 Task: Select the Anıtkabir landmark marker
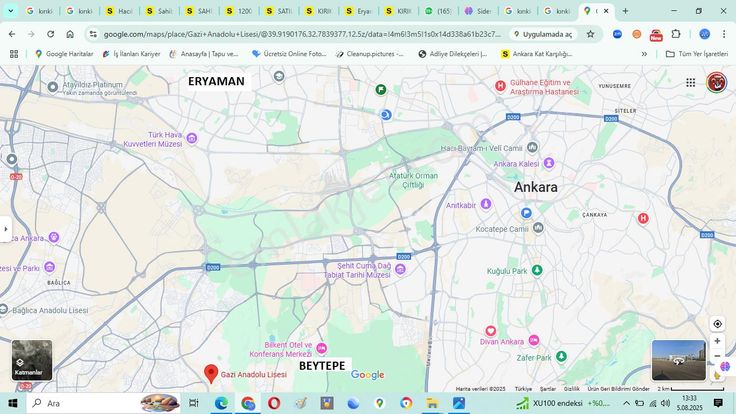(x=486, y=204)
